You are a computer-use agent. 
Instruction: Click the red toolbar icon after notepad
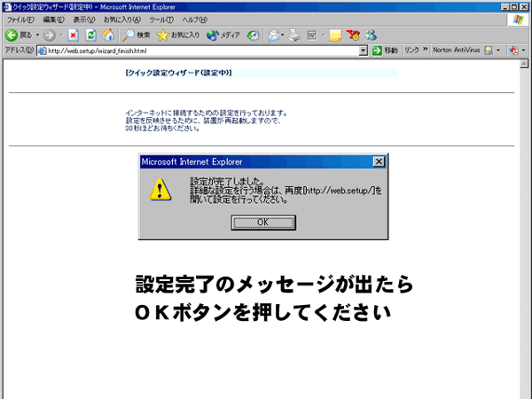(353, 35)
